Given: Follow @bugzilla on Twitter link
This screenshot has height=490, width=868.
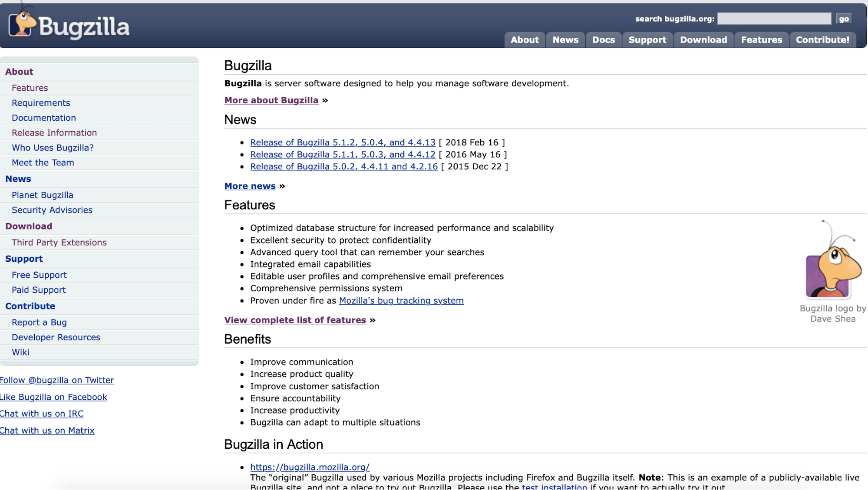Looking at the screenshot, I should 57,380.
